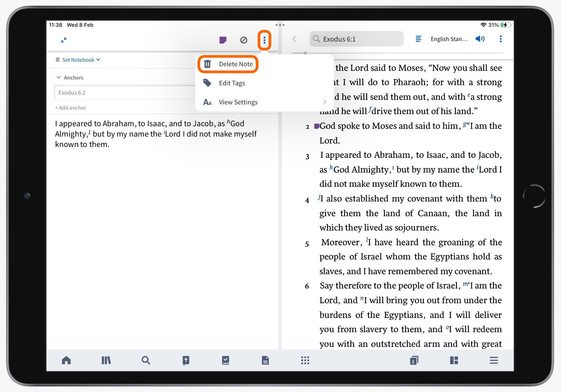Open the Bible icon with cross
Image resolution: width=561 pixels, height=392 pixels.
click(186, 360)
